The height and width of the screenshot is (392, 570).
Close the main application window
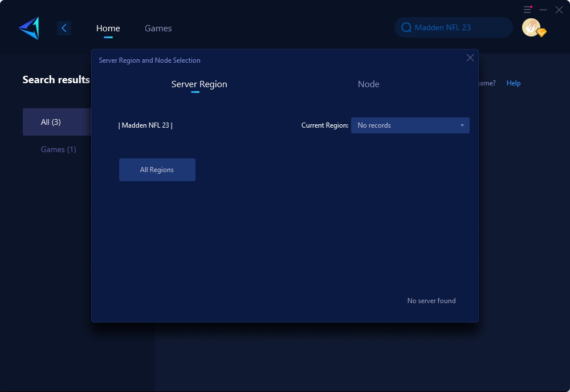[x=559, y=10]
